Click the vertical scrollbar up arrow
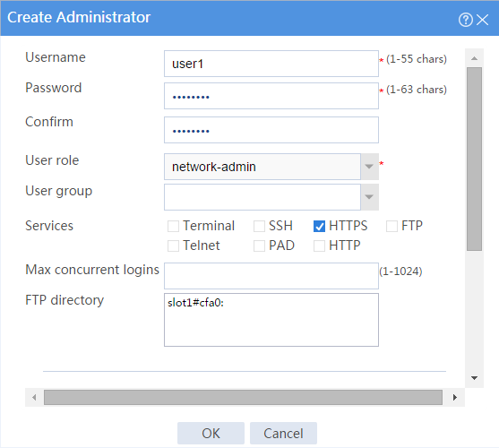Screen dimensions: 499x448 coord(474,58)
